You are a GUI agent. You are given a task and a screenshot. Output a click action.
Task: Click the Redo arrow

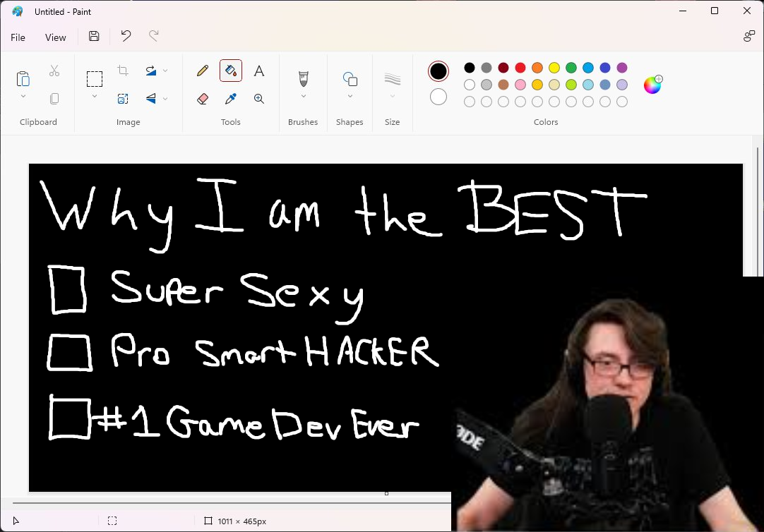coord(154,35)
